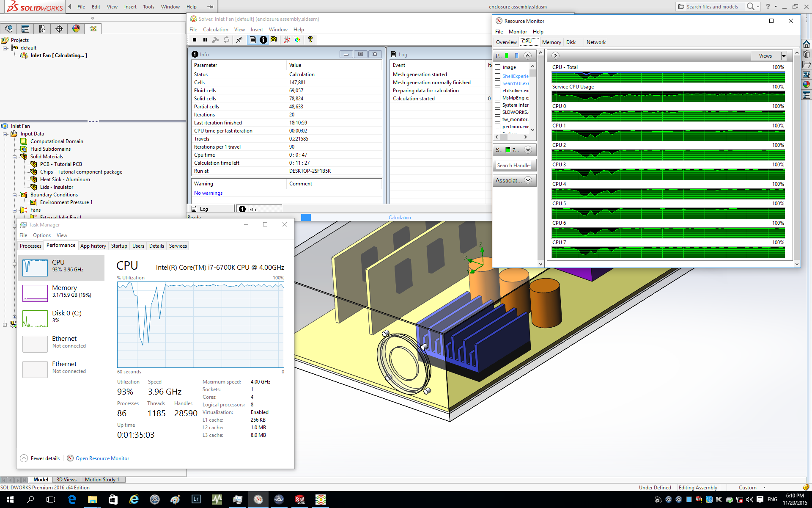Screen dimensions: 812x508
Task: Click the Search Handles input field
Action: point(514,166)
